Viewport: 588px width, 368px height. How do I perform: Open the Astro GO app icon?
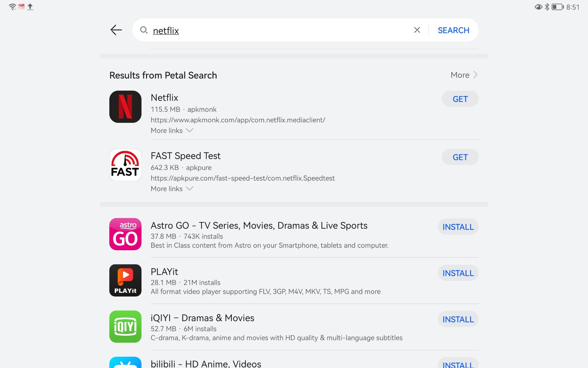coord(125,234)
